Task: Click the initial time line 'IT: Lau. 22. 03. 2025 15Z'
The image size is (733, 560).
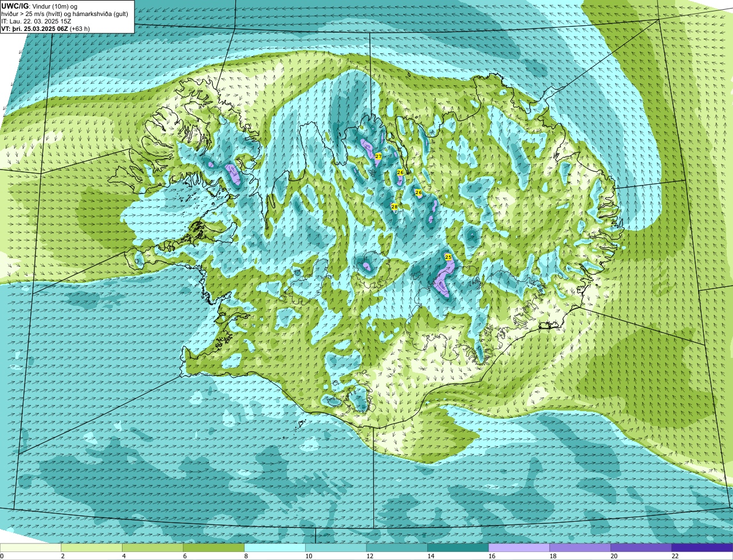Action: 37,21
